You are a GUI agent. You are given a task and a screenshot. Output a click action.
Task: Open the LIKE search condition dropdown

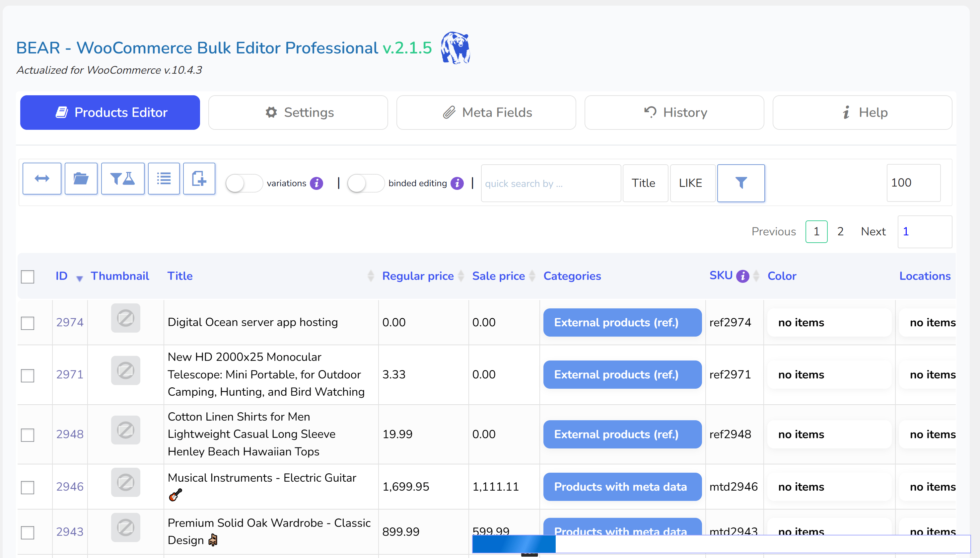pos(692,183)
